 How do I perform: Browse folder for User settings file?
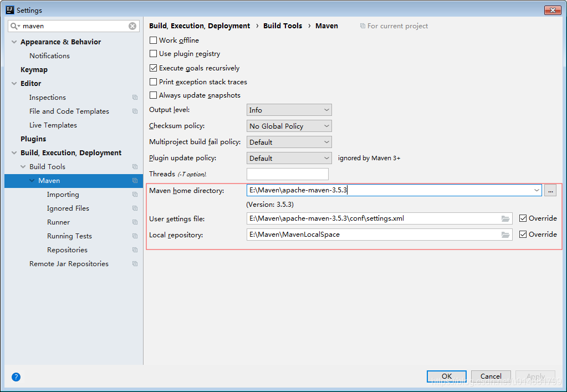505,219
